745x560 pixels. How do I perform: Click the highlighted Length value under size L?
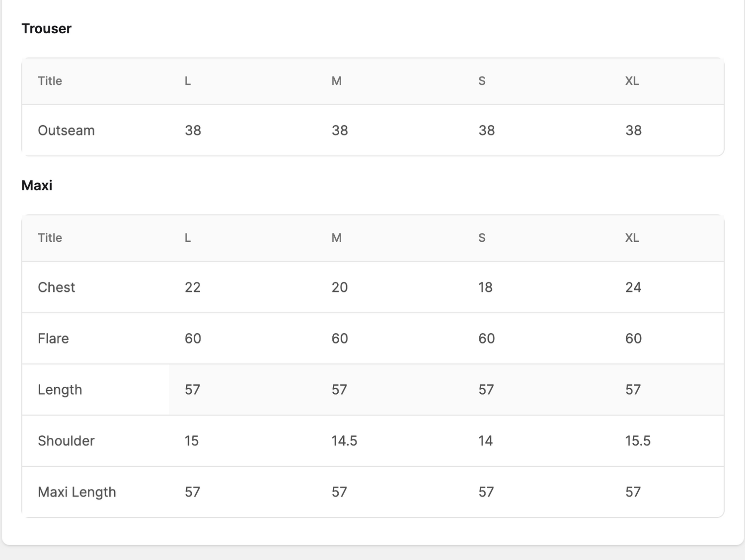192,390
